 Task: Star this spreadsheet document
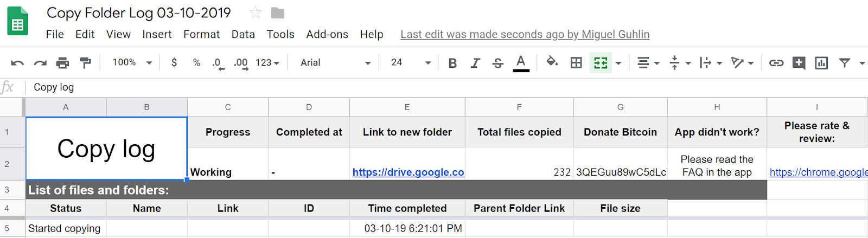pyautogui.click(x=256, y=12)
